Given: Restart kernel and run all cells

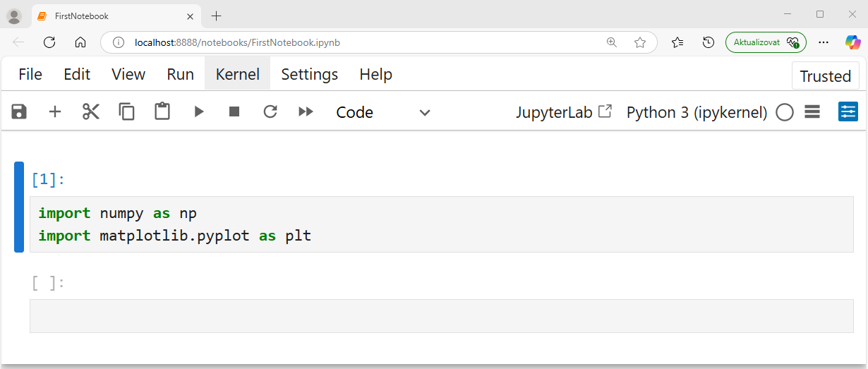Looking at the screenshot, I should [306, 111].
